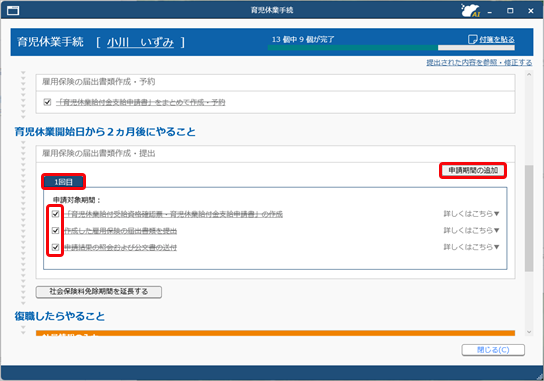Screen dimensions: 544x381
Task: Click 雇用保険の届出書類作成・予約 section header
Action: click(x=275, y=82)
